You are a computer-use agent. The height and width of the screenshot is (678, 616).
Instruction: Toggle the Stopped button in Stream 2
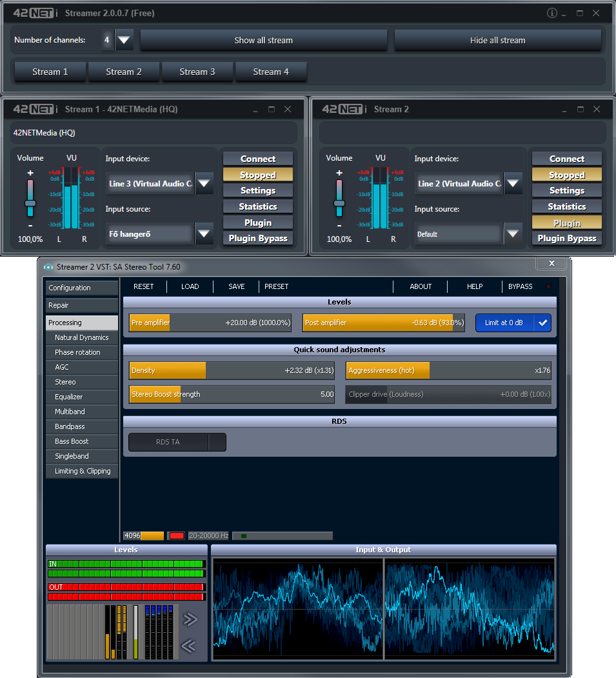[567, 175]
